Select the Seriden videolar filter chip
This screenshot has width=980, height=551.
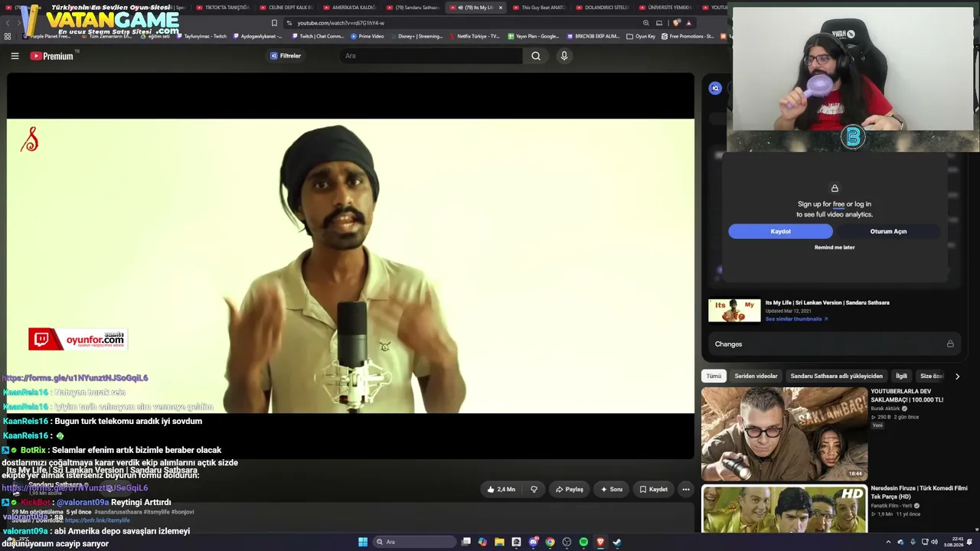click(756, 377)
